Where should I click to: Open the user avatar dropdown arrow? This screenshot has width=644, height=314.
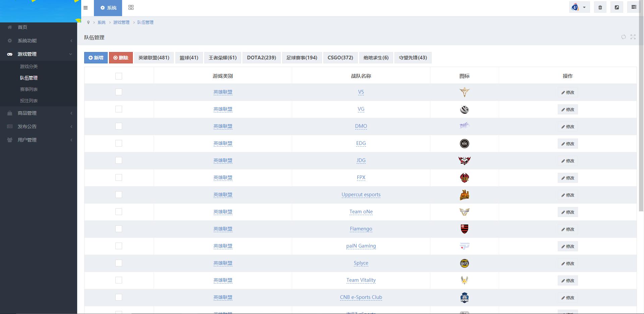pos(584,7)
